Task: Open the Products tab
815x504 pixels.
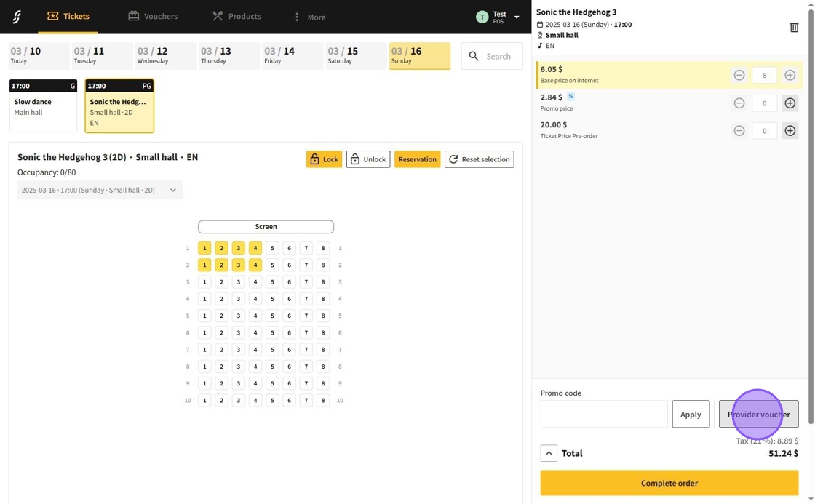Action: pyautogui.click(x=236, y=16)
